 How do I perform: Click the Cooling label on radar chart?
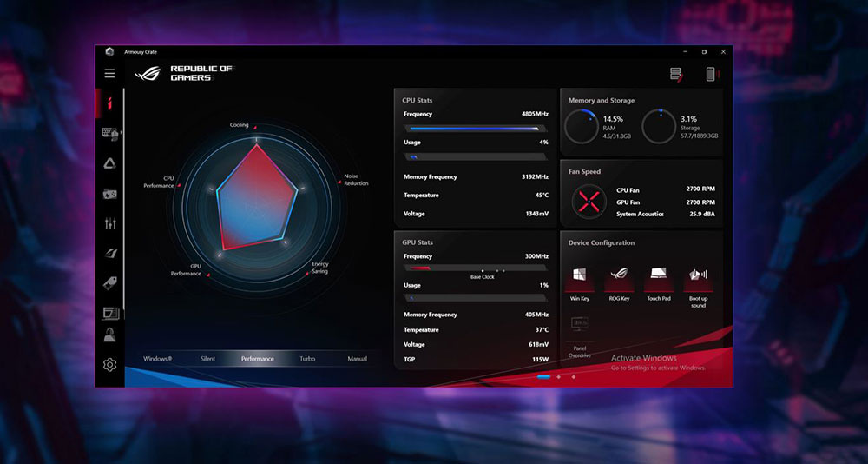(240, 125)
